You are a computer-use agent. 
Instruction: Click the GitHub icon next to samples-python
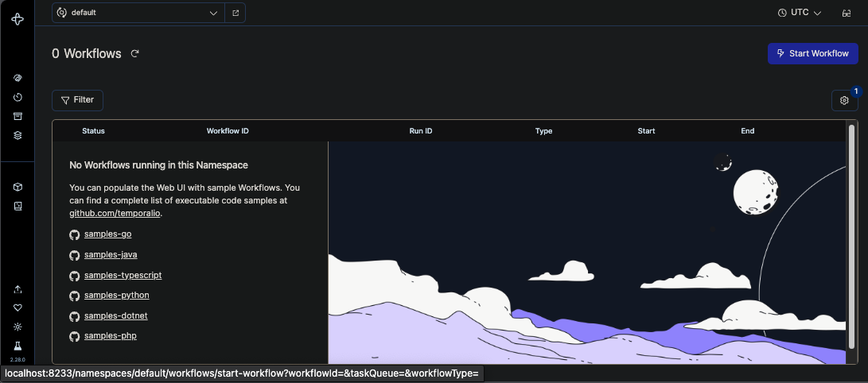coord(74,296)
